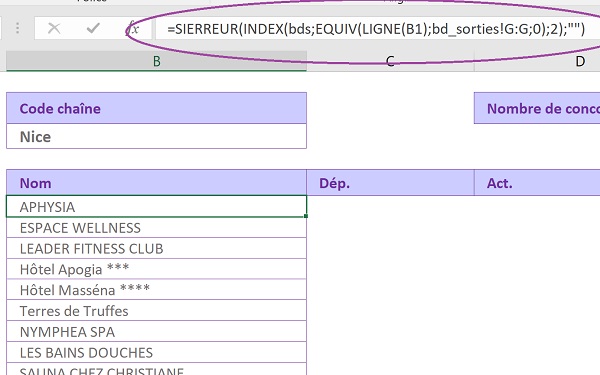
Task: Select the column B header
Action: pos(157,61)
